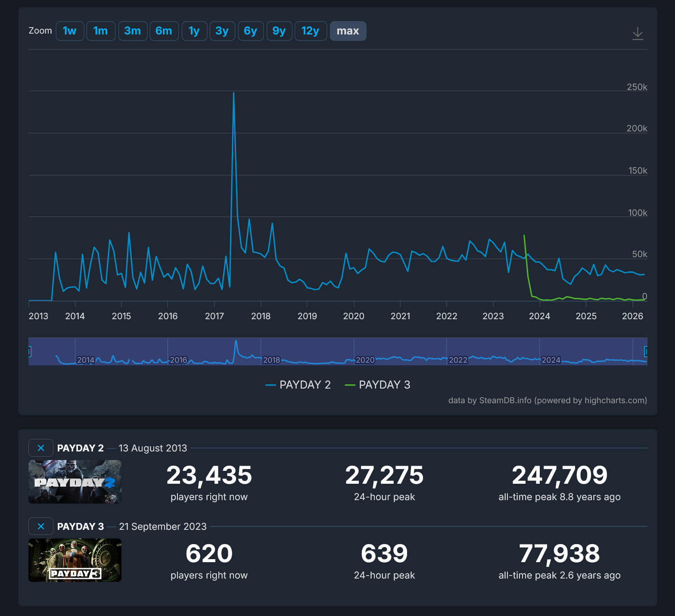Select the 6m zoom range

pyautogui.click(x=164, y=31)
